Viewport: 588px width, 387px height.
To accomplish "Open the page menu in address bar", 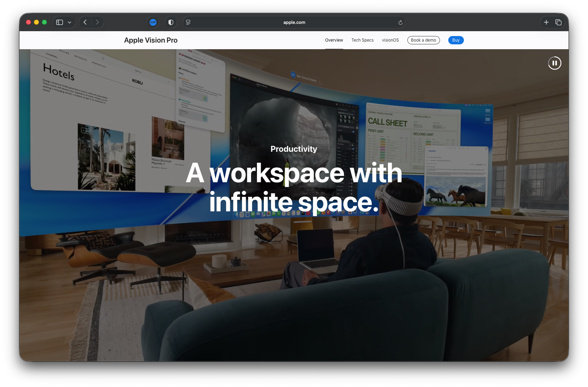I will (x=188, y=22).
